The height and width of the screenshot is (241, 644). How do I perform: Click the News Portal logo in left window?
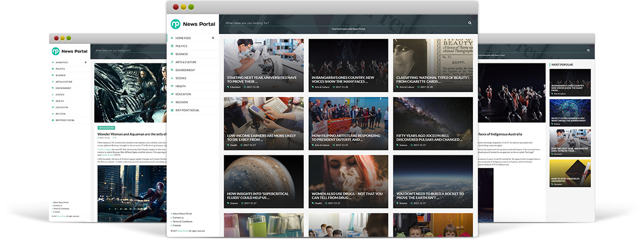point(69,51)
